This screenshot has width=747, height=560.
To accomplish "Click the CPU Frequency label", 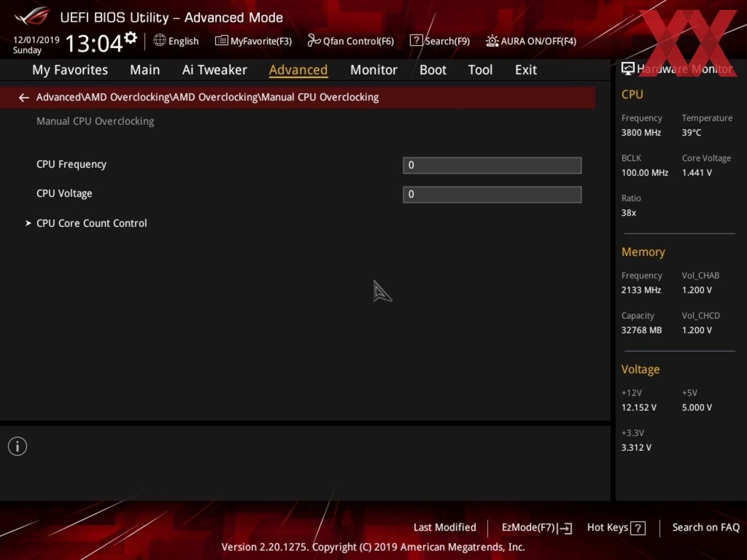I will tap(71, 164).
